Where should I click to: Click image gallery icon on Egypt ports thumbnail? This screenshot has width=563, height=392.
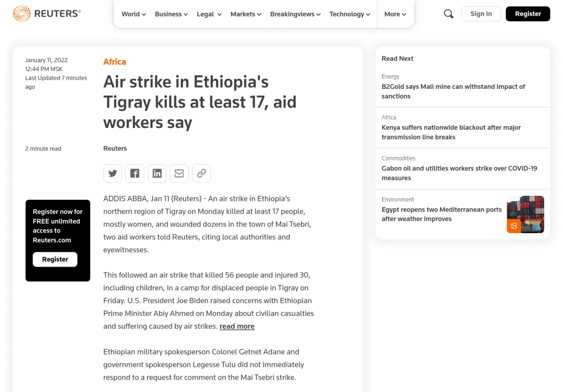pyautogui.click(x=514, y=226)
